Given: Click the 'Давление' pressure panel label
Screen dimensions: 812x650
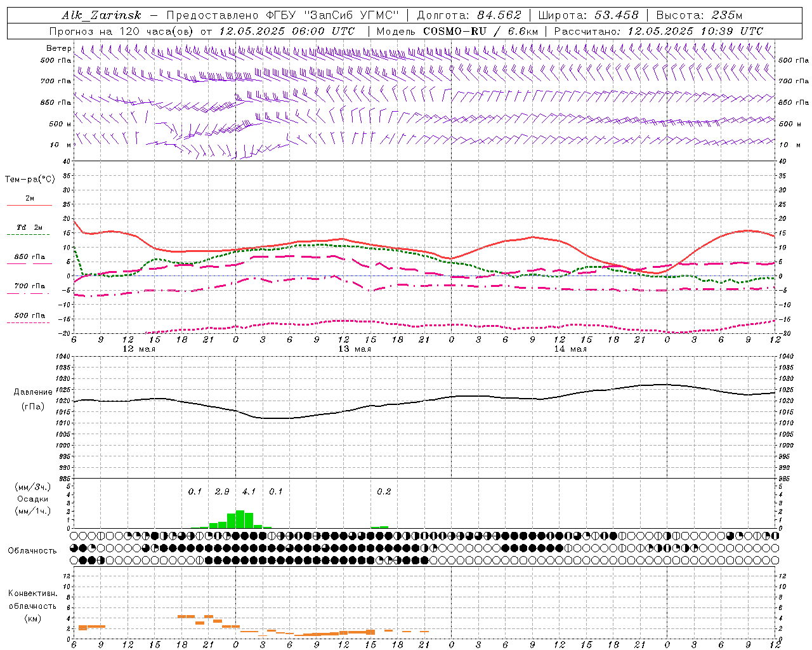Looking at the screenshot, I should 33,392.
